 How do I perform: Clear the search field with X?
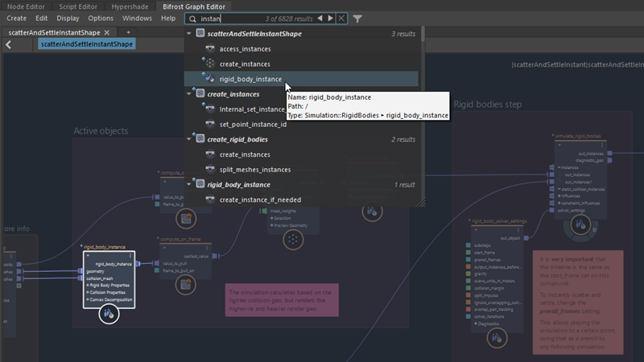click(x=341, y=19)
